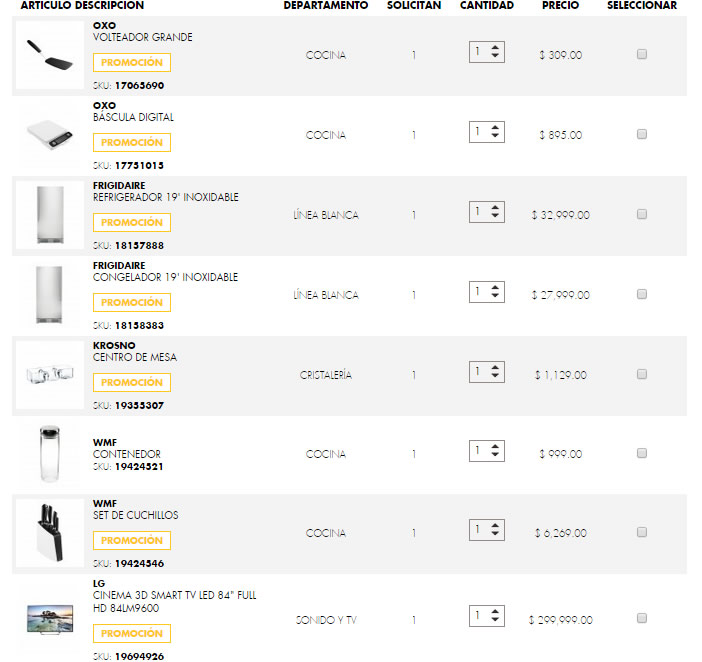This screenshot has width=702, height=662.
Task: Click the Promoción tag for Set de Cuchillos
Action: (x=132, y=540)
